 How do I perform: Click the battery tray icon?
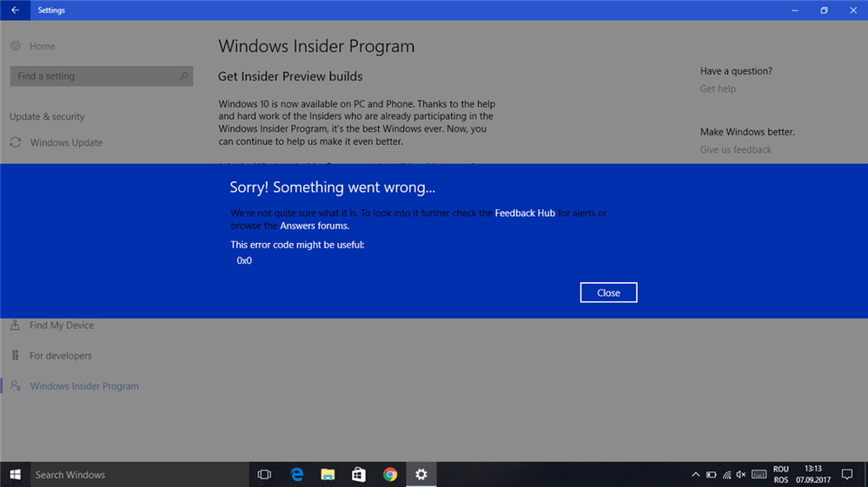pyautogui.click(x=712, y=474)
